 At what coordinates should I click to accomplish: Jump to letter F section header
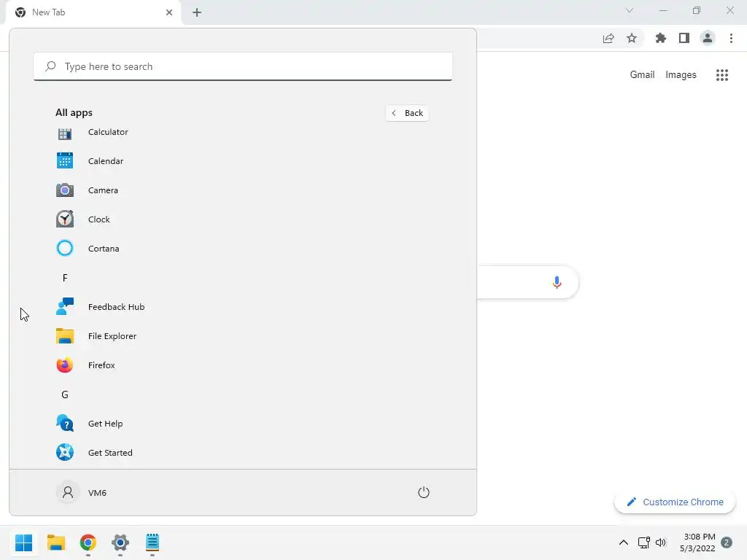coord(65,278)
